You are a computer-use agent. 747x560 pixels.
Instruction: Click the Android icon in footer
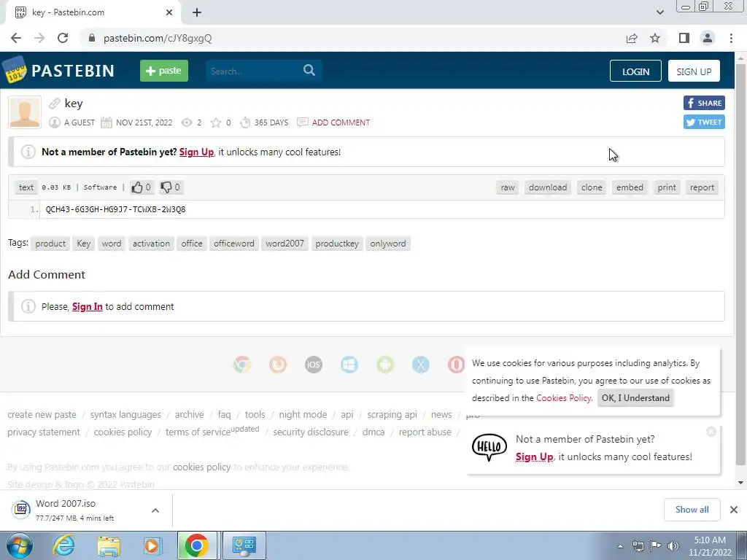tap(385, 365)
